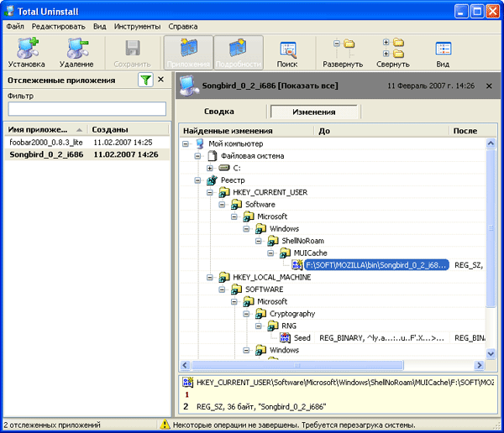Click the Фильтр text input field
Image resolution: width=504 pixels, height=433 pixels.
pyautogui.click(x=87, y=109)
